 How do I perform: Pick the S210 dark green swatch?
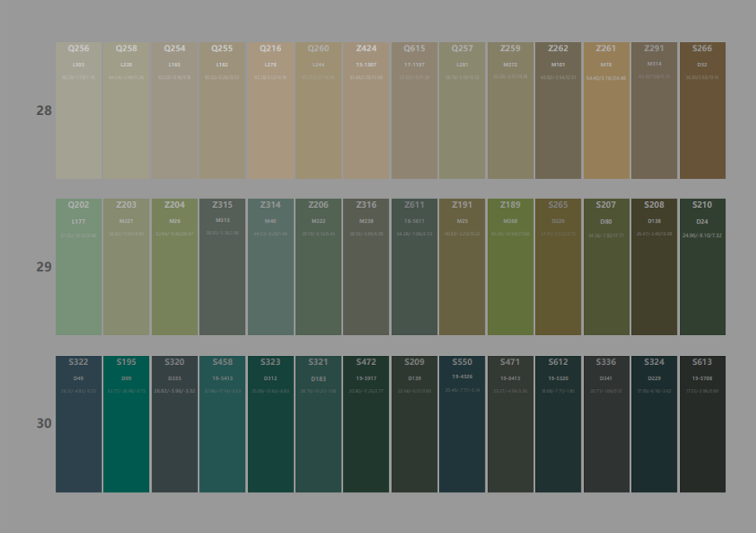(x=702, y=267)
